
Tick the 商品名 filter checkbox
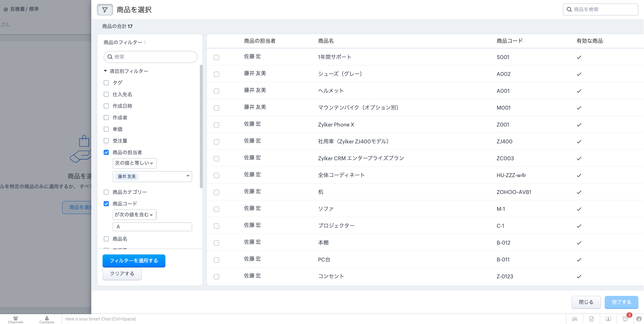coord(106,239)
